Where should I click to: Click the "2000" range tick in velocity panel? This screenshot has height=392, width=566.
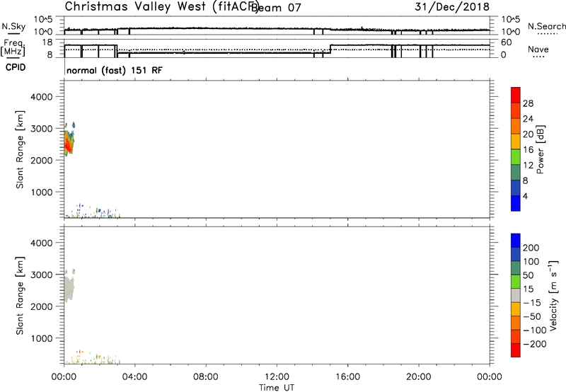pos(41,306)
